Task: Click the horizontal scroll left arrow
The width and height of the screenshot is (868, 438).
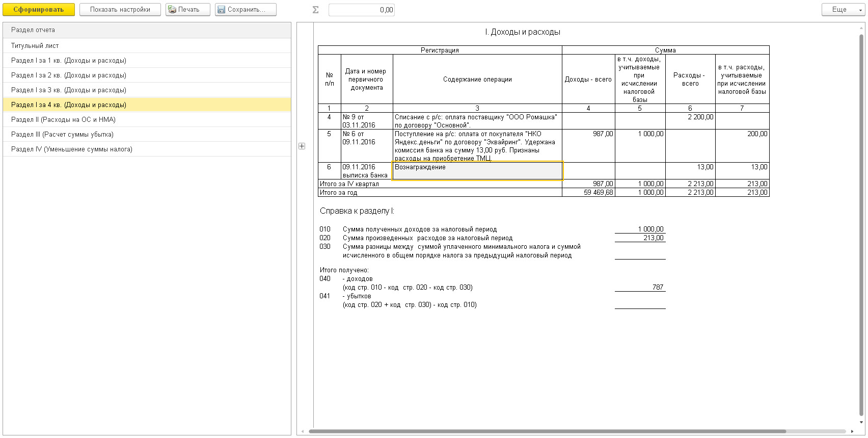Action: [302, 431]
